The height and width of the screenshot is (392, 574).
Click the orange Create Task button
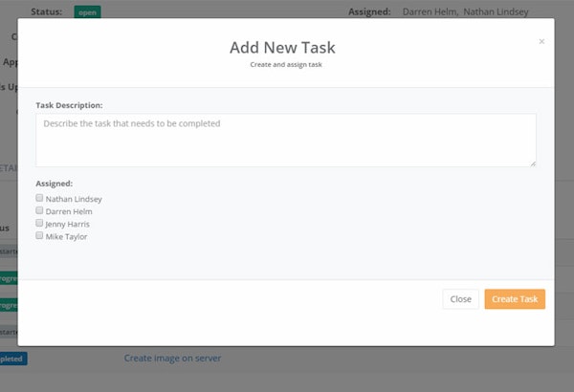tap(514, 299)
